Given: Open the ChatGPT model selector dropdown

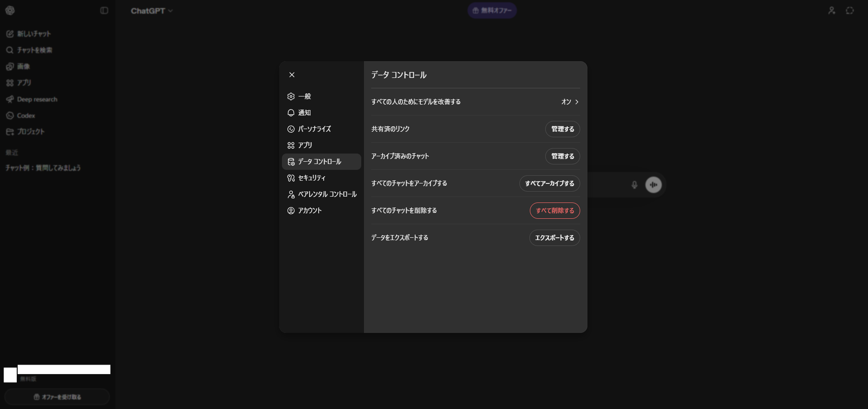Looking at the screenshot, I should pos(152,11).
